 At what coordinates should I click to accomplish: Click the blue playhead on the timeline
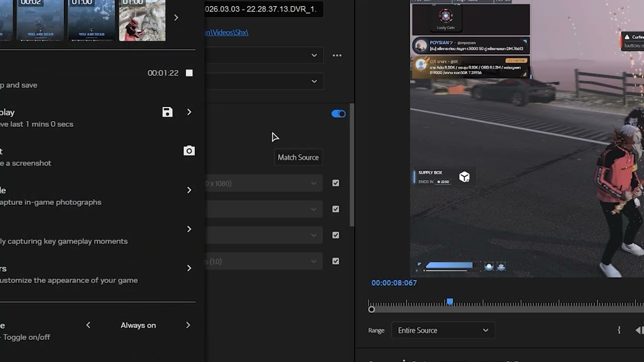[450, 302]
